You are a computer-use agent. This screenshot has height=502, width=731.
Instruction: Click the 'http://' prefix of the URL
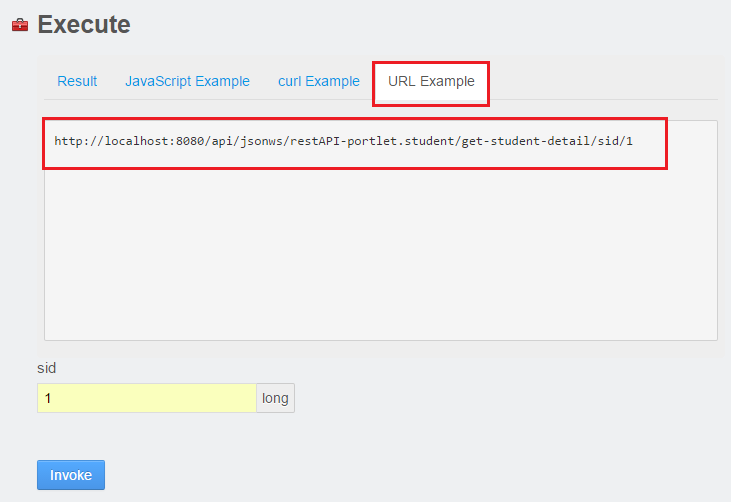(x=79, y=141)
